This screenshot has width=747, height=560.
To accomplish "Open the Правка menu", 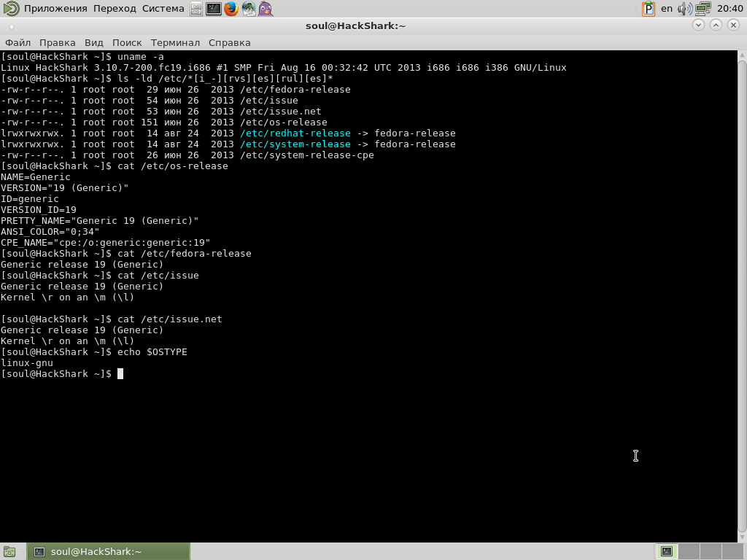I will (x=57, y=43).
